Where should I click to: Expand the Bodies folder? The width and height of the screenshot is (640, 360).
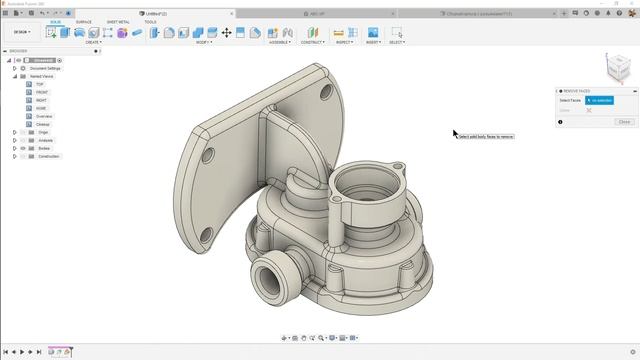[x=15, y=148]
